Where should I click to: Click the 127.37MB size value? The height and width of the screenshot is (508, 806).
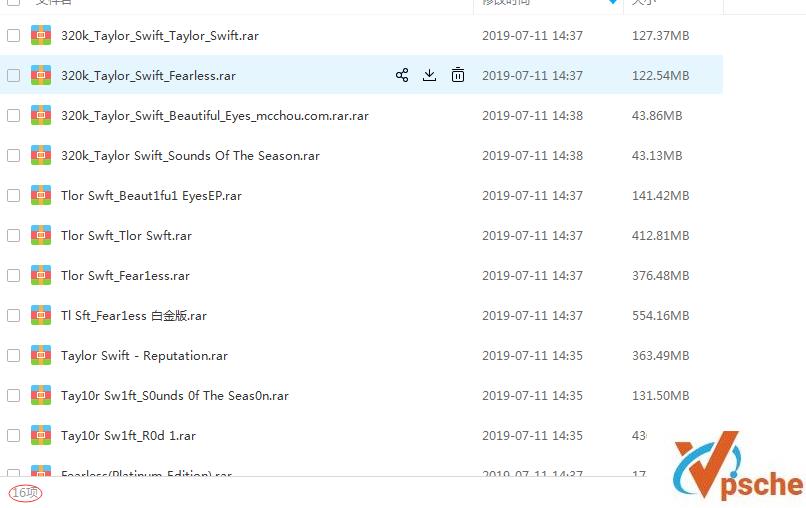[660, 35]
